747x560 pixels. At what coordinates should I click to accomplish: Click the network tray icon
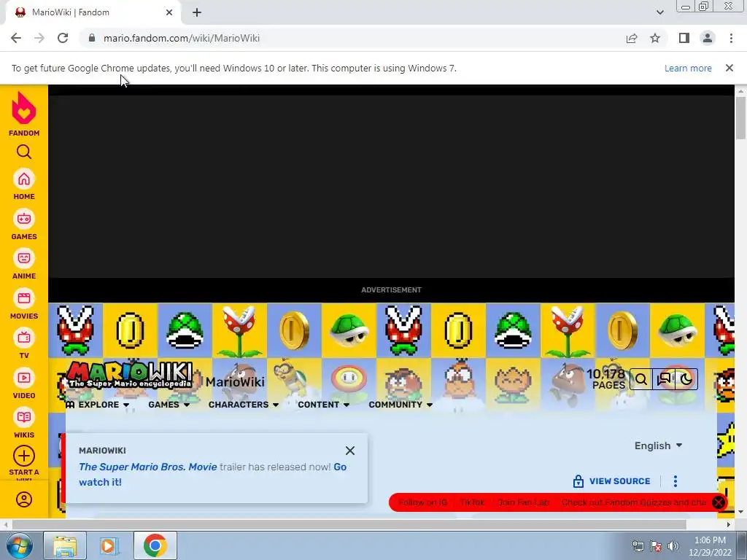pyautogui.click(x=638, y=546)
